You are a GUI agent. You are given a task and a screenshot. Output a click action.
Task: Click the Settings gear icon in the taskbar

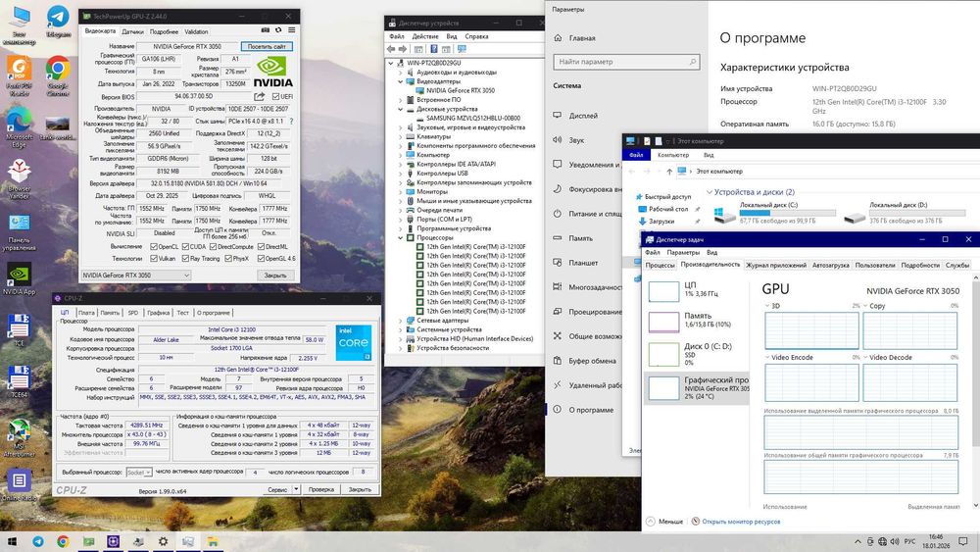point(163,541)
